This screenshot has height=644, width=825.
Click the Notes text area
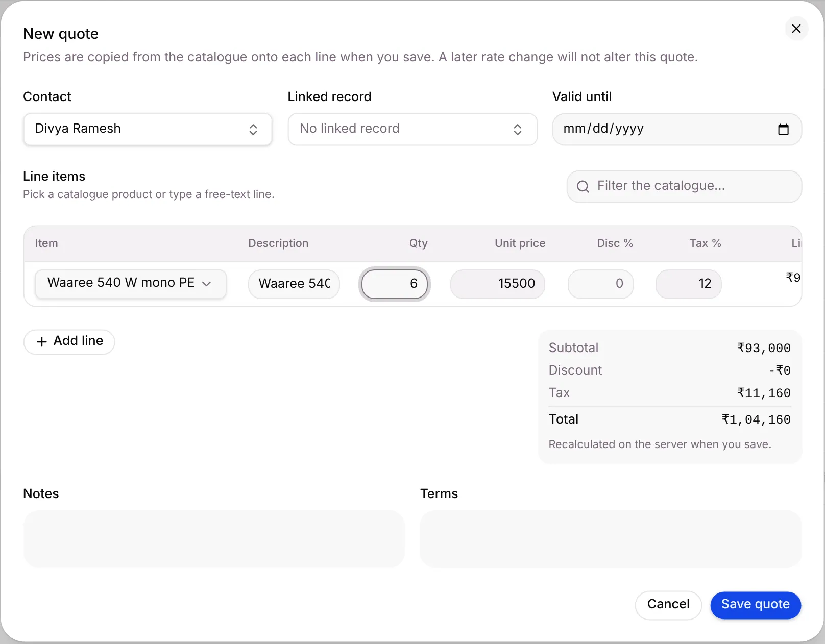coord(214,539)
